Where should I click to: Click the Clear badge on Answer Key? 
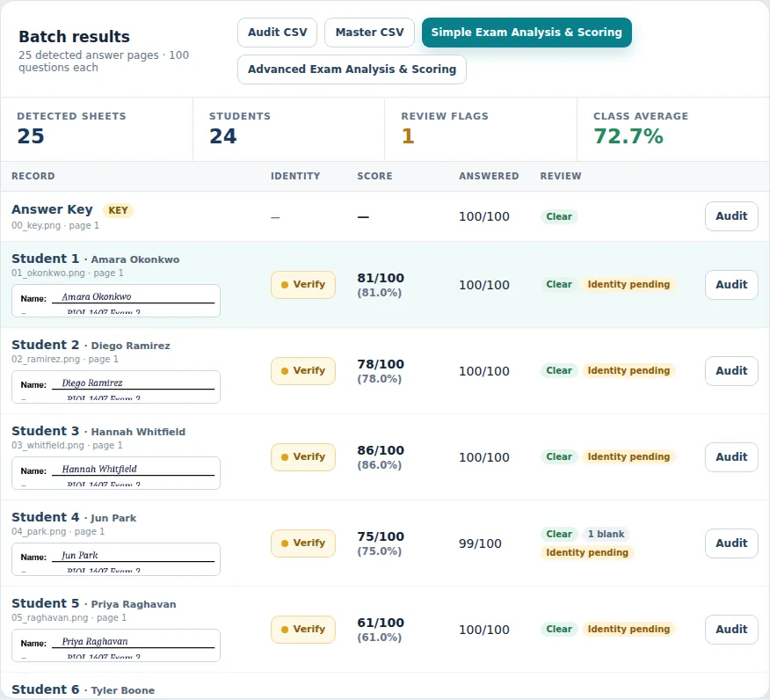point(559,216)
